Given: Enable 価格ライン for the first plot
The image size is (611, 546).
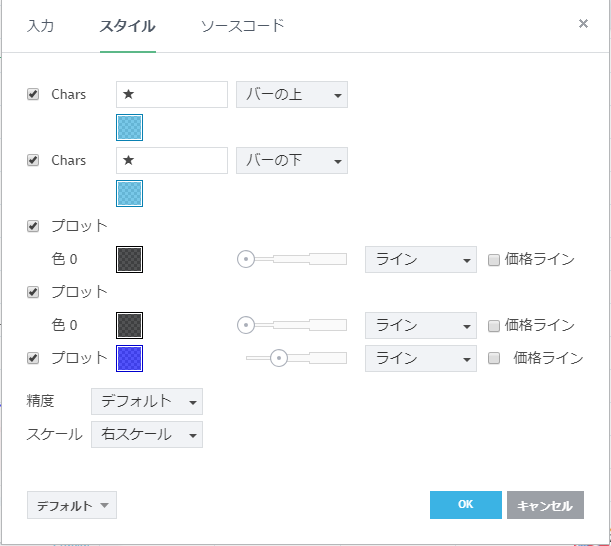Looking at the screenshot, I should tap(494, 260).
